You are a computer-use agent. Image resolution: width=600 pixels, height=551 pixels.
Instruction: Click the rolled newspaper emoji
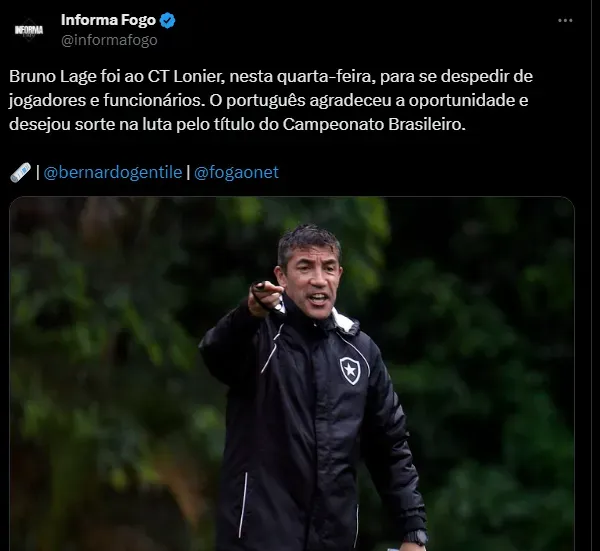click(x=20, y=172)
